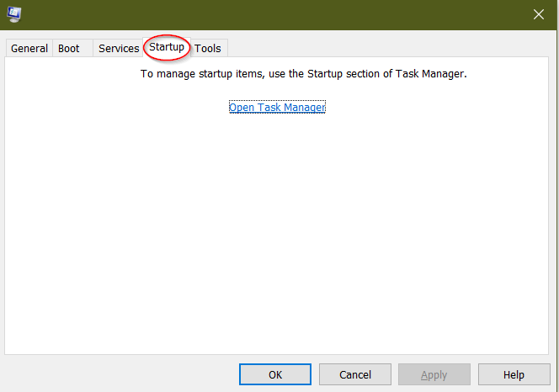Click the startup items instruction text
The width and height of the screenshot is (559, 392).
click(303, 74)
